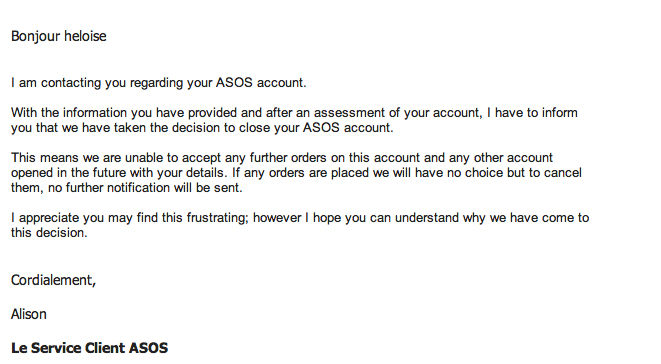Click the word "frustrating" in the last paragraph

pyautogui.click(x=218, y=218)
